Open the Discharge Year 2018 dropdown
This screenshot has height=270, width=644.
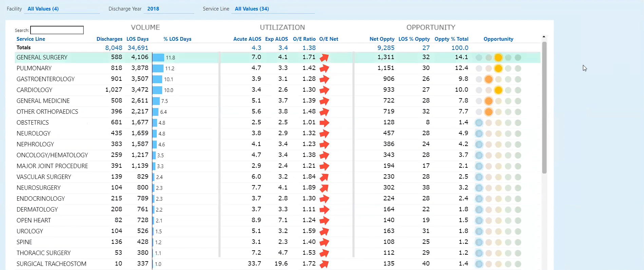[169, 9]
